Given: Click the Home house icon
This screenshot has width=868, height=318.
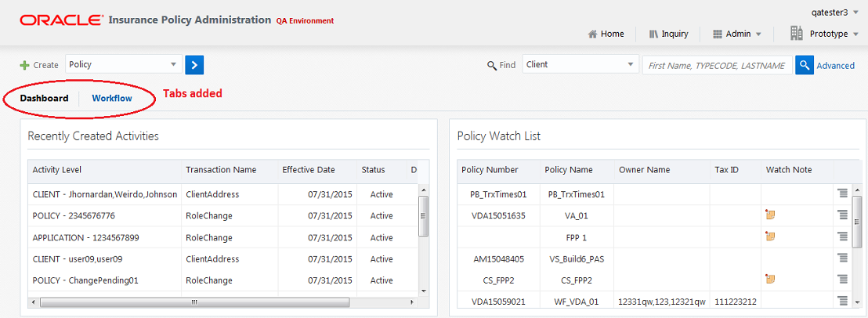Looking at the screenshot, I should click(592, 34).
